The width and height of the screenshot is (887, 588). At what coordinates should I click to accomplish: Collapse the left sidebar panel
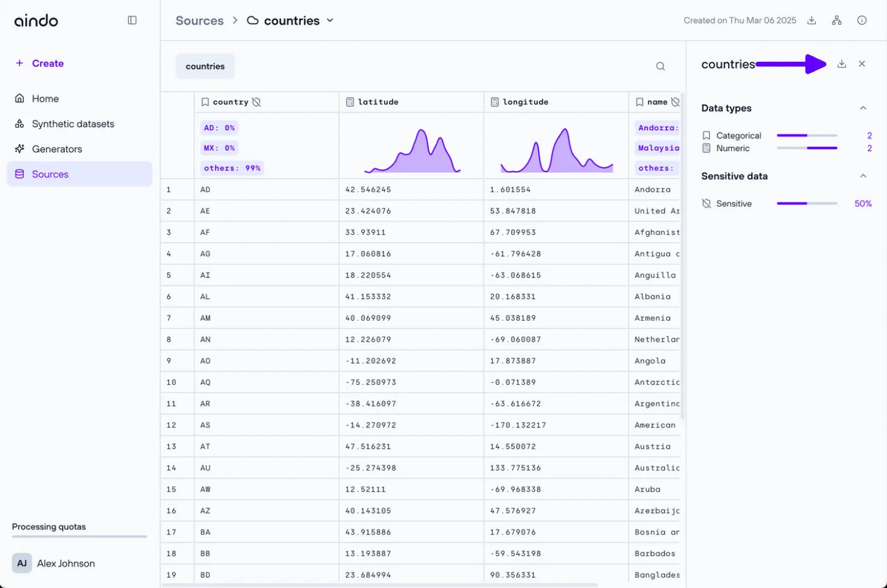coord(132,20)
